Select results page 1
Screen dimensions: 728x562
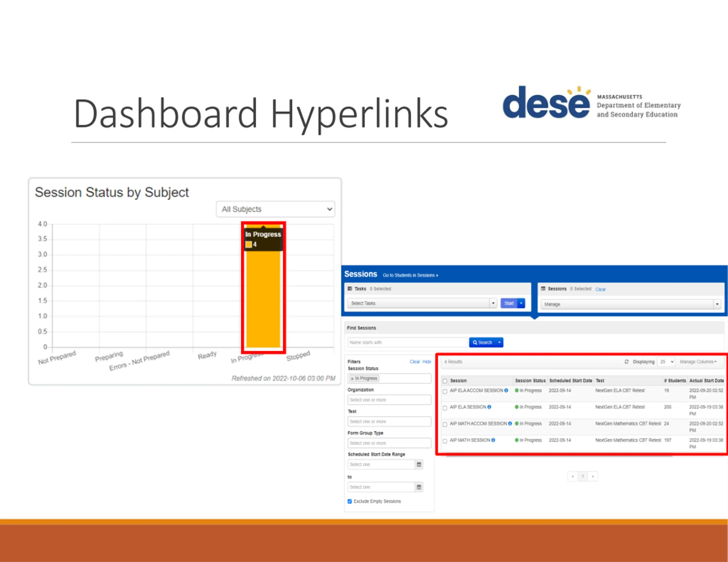point(583,476)
